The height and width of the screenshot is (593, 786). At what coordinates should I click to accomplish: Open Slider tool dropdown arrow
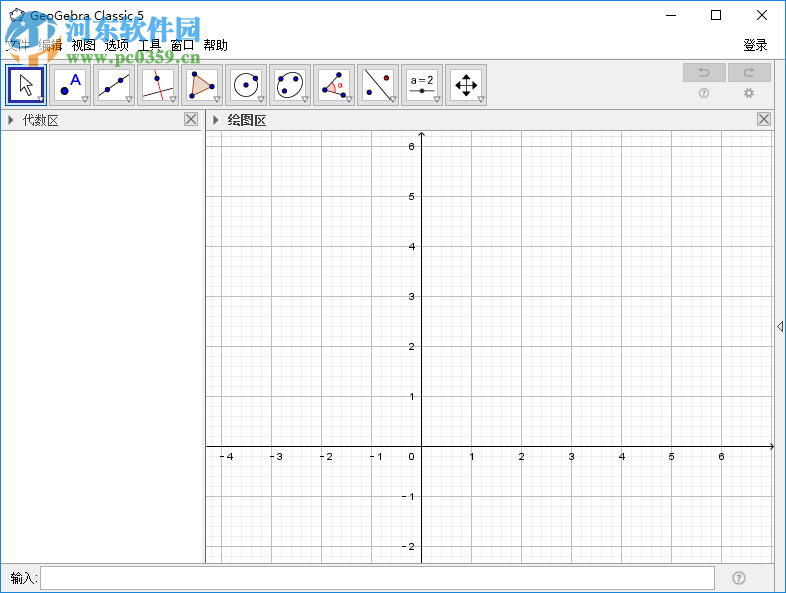pyautogui.click(x=437, y=99)
